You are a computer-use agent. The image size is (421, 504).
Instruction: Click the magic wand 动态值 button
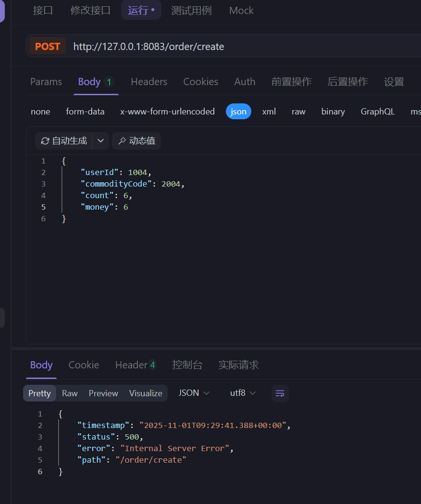coord(136,141)
